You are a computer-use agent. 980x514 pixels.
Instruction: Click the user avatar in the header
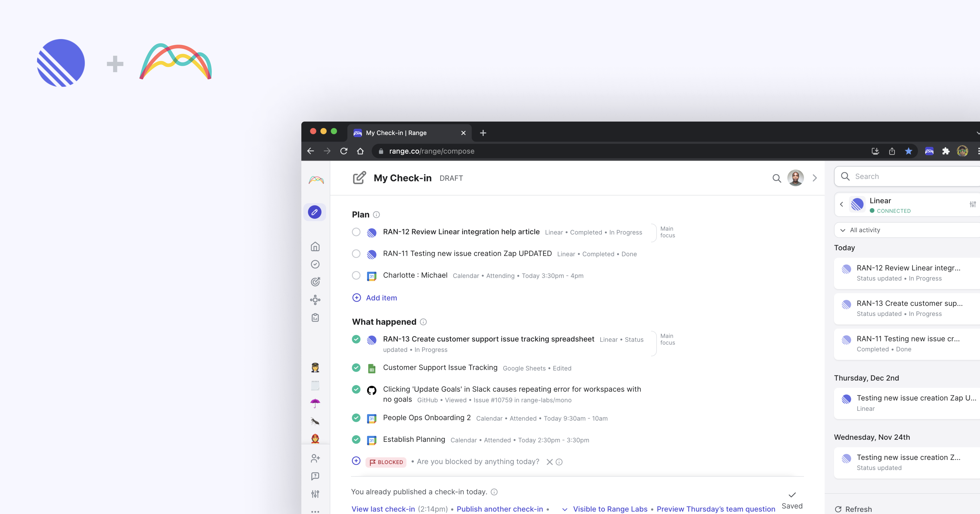tap(795, 178)
